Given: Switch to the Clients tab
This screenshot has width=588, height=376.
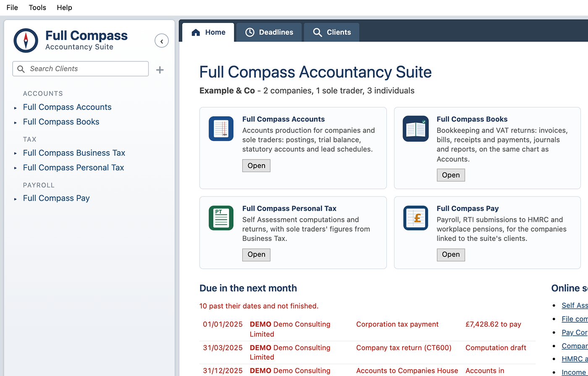Looking at the screenshot, I should (331, 32).
